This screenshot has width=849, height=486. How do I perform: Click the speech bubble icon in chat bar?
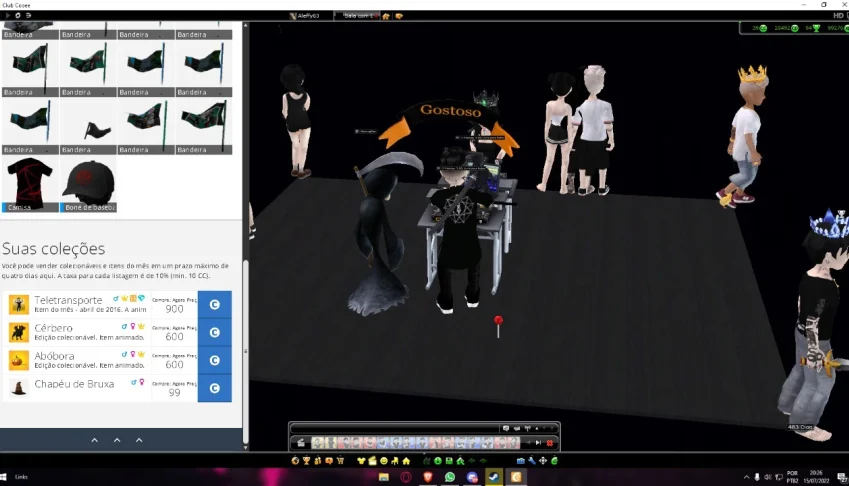506,429
